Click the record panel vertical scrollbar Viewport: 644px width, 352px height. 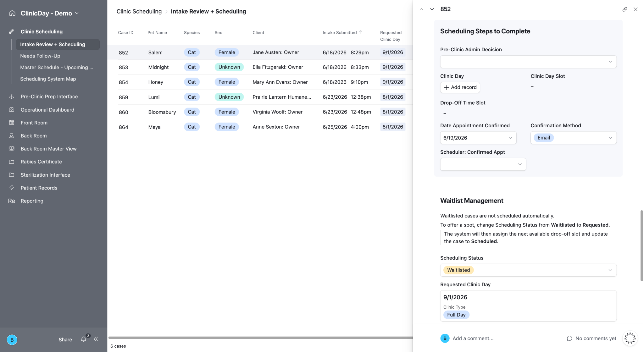tap(641, 246)
